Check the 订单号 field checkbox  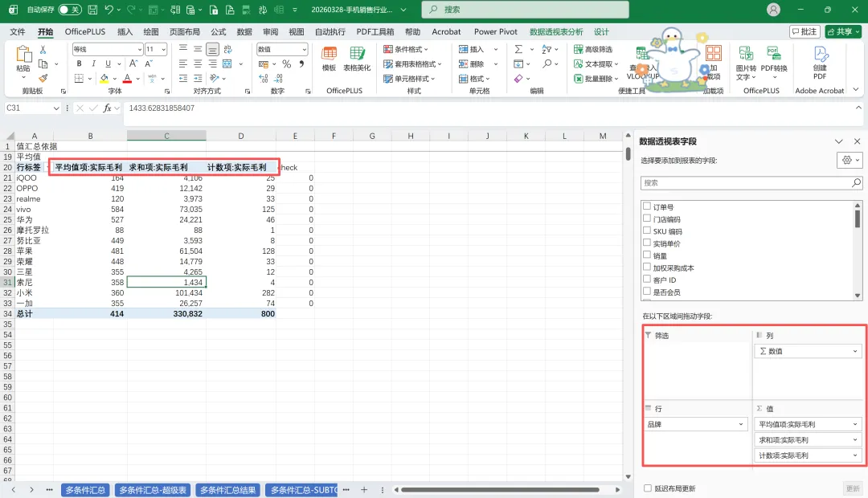646,206
